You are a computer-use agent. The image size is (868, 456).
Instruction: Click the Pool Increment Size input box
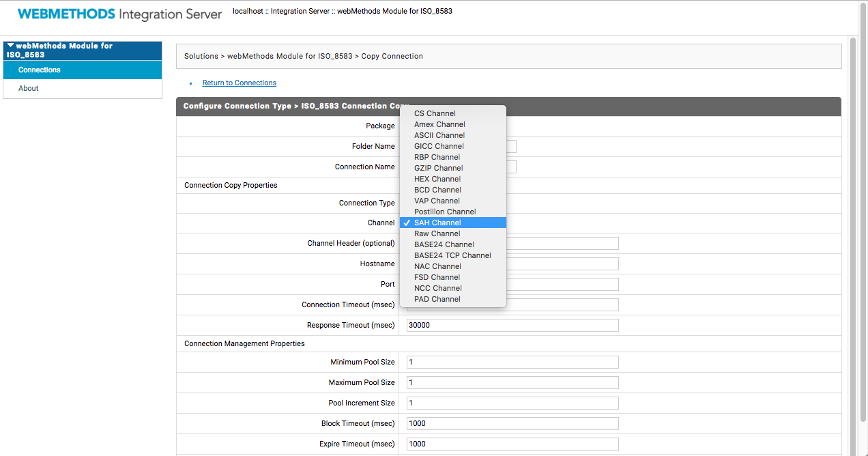(512, 403)
